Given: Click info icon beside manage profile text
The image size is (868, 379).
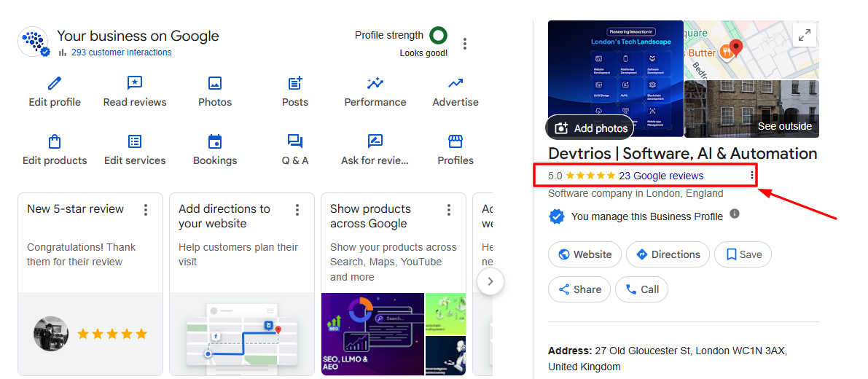Looking at the screenshot, I should point(735,214).
